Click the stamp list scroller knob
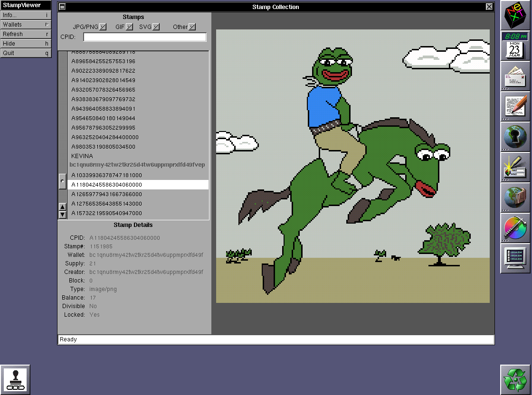The image size is (532, 395). tap(62, 181)
